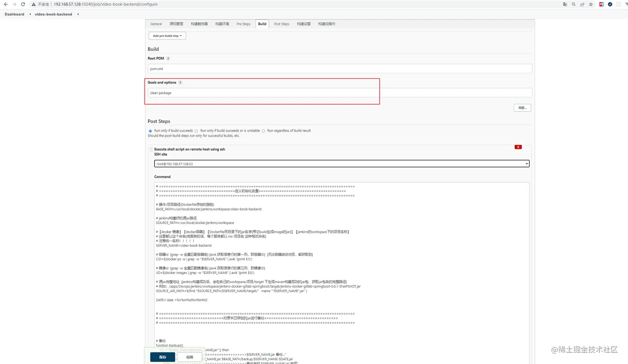Select Run regardless of build result
Image resolution: width=628 pixels, height=364 pixels.
point(263,131)
